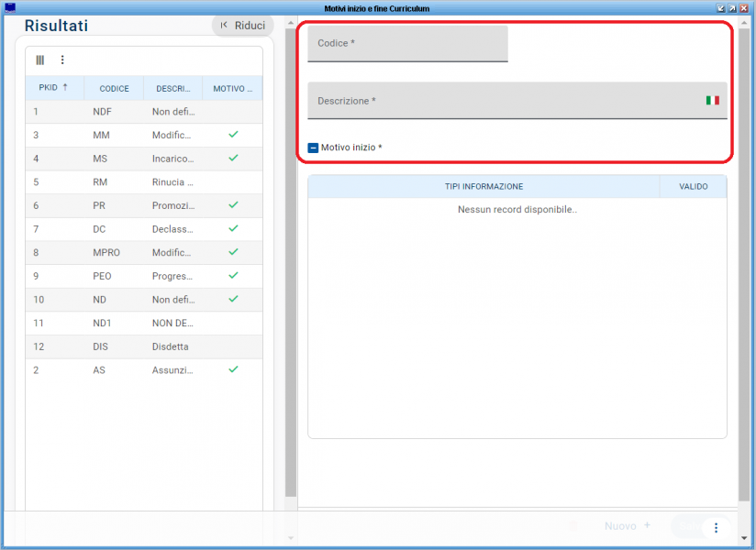The height and width of the screenshot is (550, 756).
Task: Click the green checkmark in row AS
Action: [x=233, y=369]
